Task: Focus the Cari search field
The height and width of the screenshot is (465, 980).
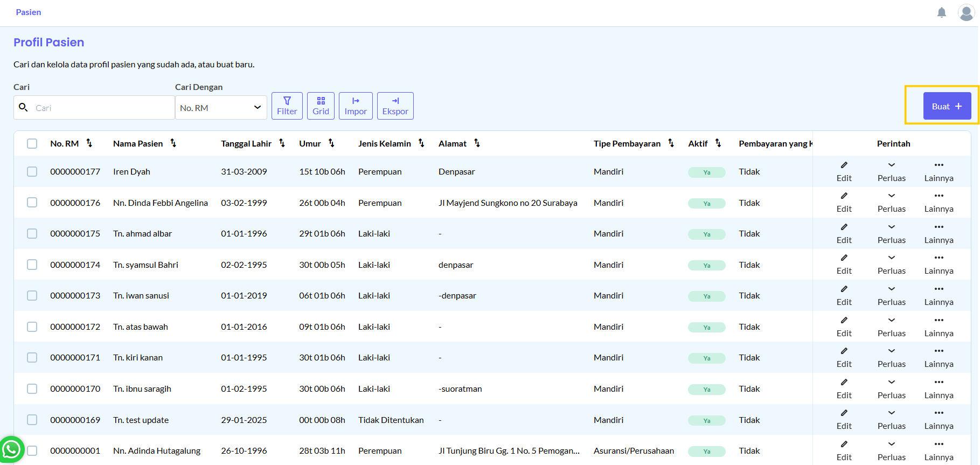Action: [x=94, y=108]
